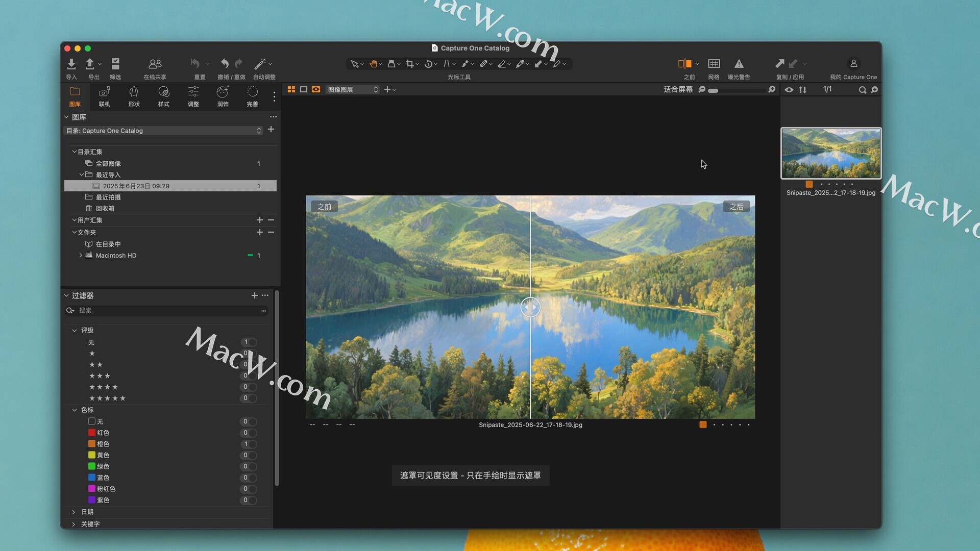Toggle Exposure Warning (曝光警告) triangle

[739, 64]
